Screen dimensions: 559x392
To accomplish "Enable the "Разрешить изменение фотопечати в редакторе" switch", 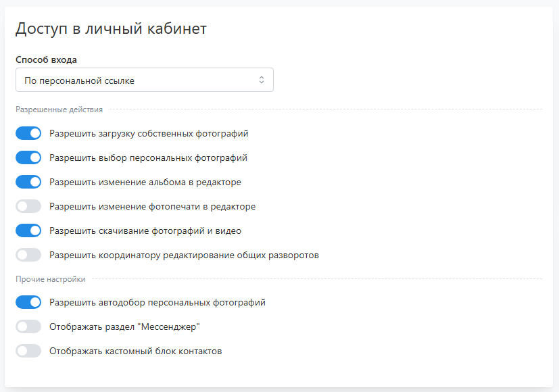I will (28, 206).
